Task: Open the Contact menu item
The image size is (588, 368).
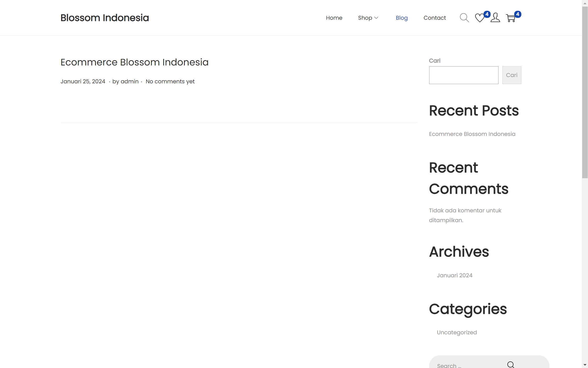Action: point(434,18)
